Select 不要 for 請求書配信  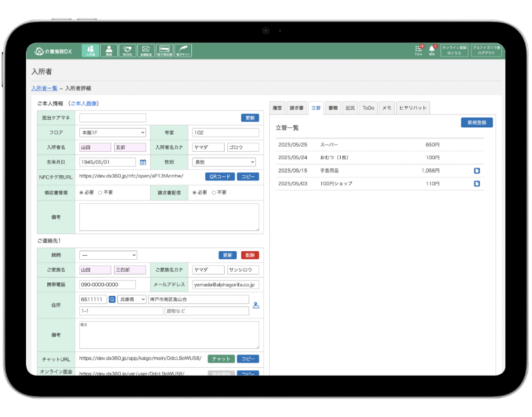[214, 193]
